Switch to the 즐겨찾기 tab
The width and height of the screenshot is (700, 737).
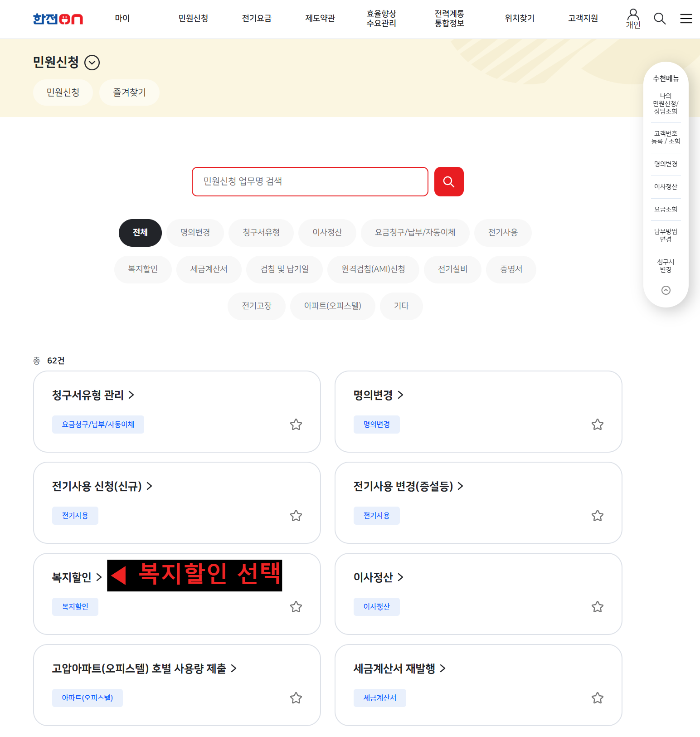pos(129,93)
